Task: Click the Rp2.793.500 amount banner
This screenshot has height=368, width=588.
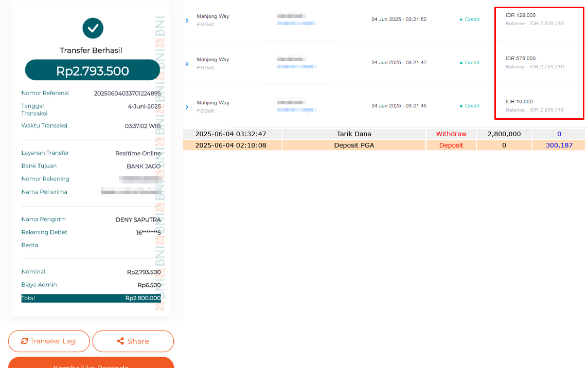Action: tap(93, 70)
